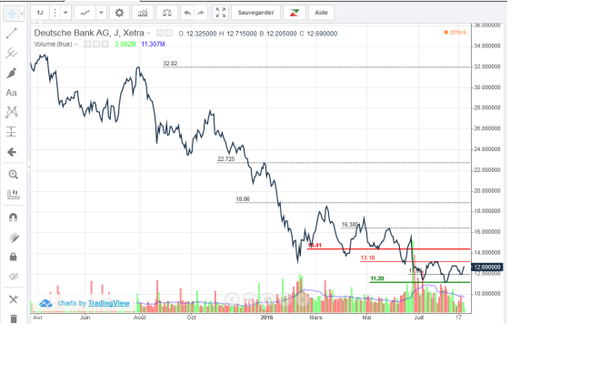This screenshot has height=375, width=600.
Task: Toggle the magnet snap mode
Action: point(13,217)
